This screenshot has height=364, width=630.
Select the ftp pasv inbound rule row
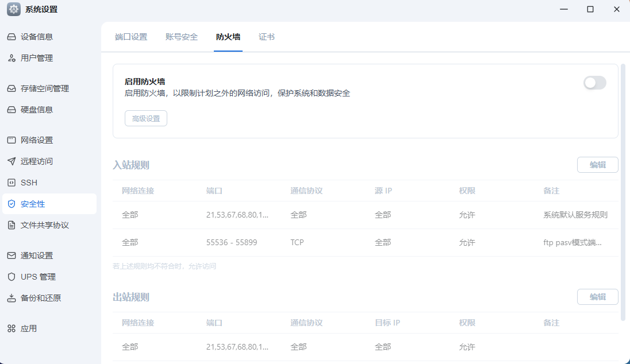pyautogui.click(x=365, y=242)
